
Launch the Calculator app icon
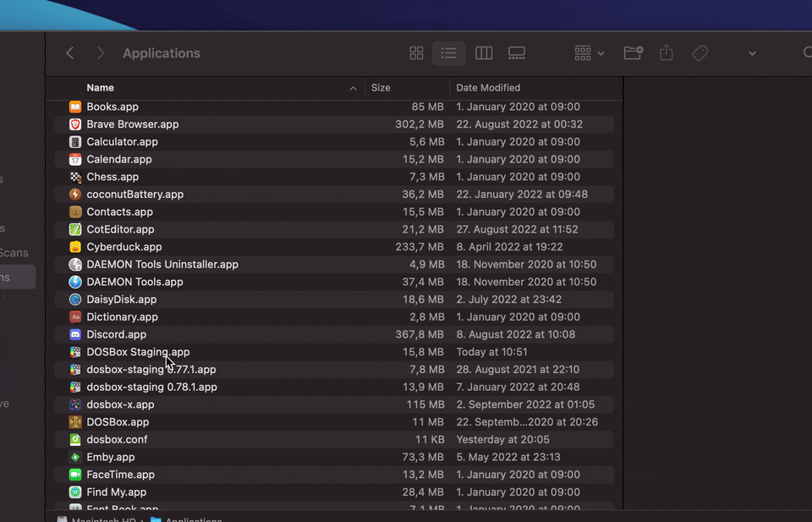[x=74, y=141]
